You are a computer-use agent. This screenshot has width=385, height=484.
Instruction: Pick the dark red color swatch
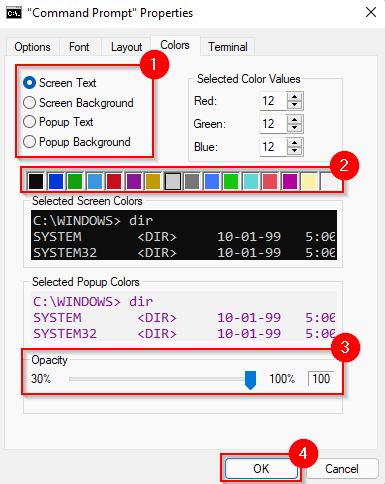pos(114,181)
